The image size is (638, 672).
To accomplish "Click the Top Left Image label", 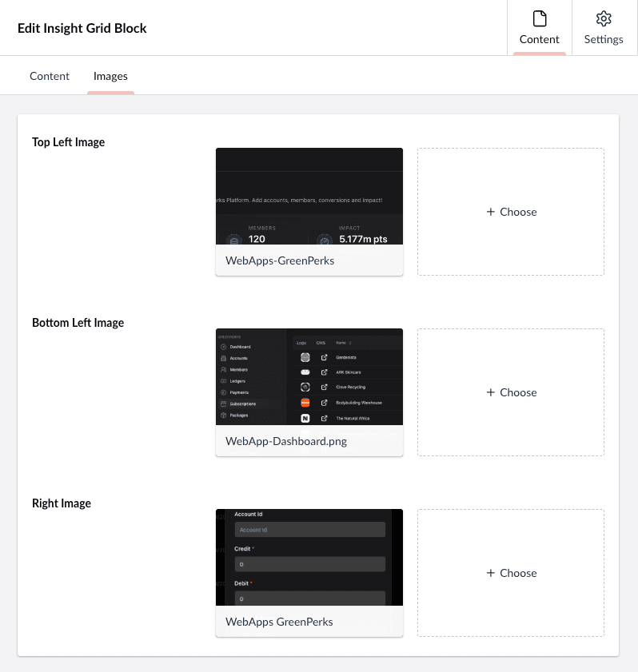I will tap(68, 142).
